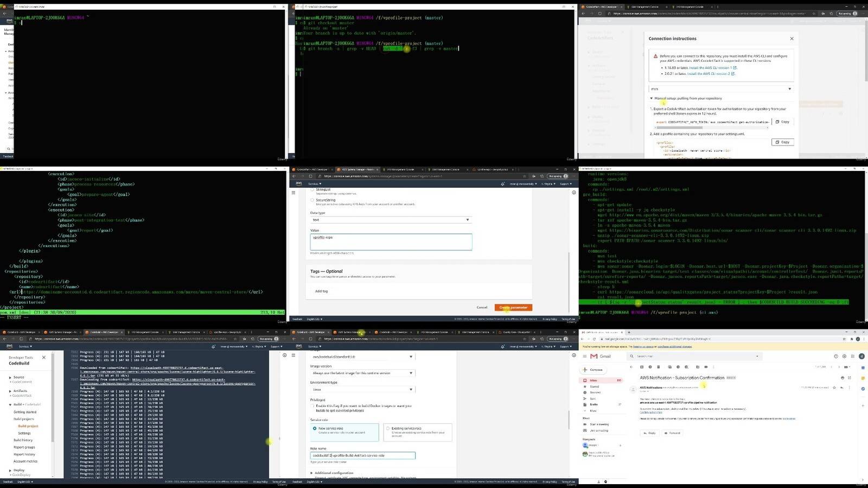The height and width of the screenshot is (488, 868).
Task: Open Google Tasks in the Gmail side panel
Action: pos(863,389)
